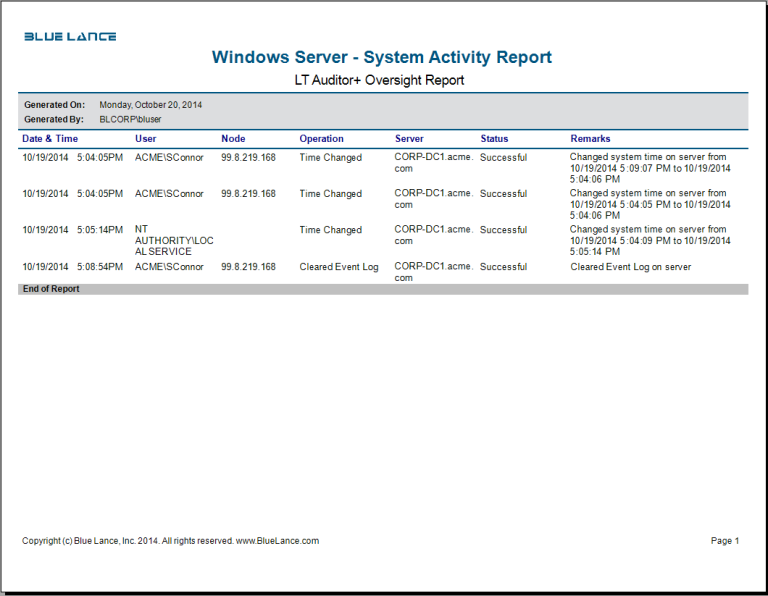Click the Date & Time column header
The image size is (768, 596).
(x=50, y=139)
